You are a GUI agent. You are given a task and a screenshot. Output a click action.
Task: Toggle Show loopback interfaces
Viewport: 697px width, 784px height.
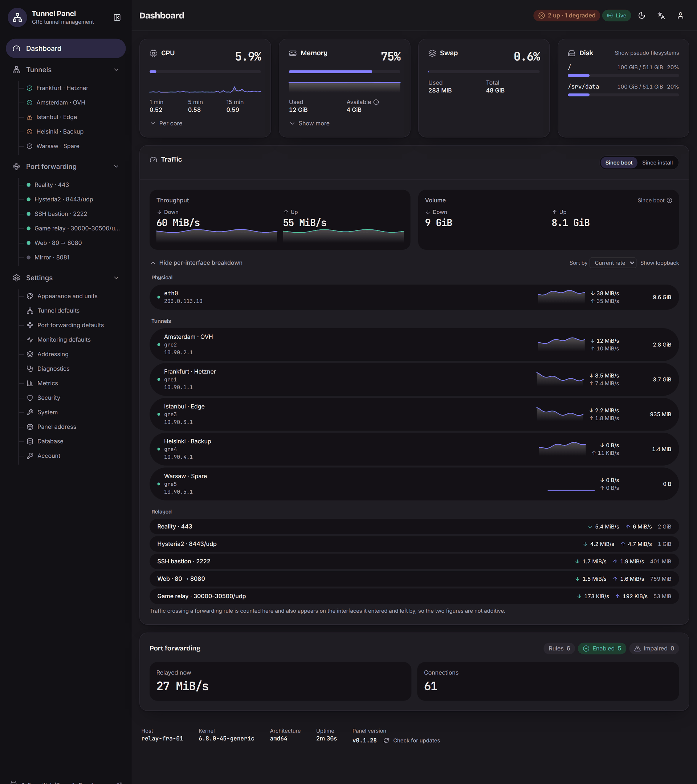pos(659,263)
